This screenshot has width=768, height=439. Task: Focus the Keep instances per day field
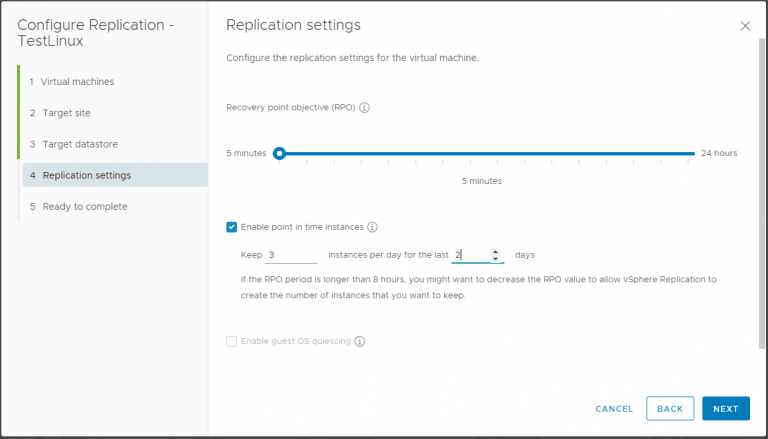(x=292, y=255)
